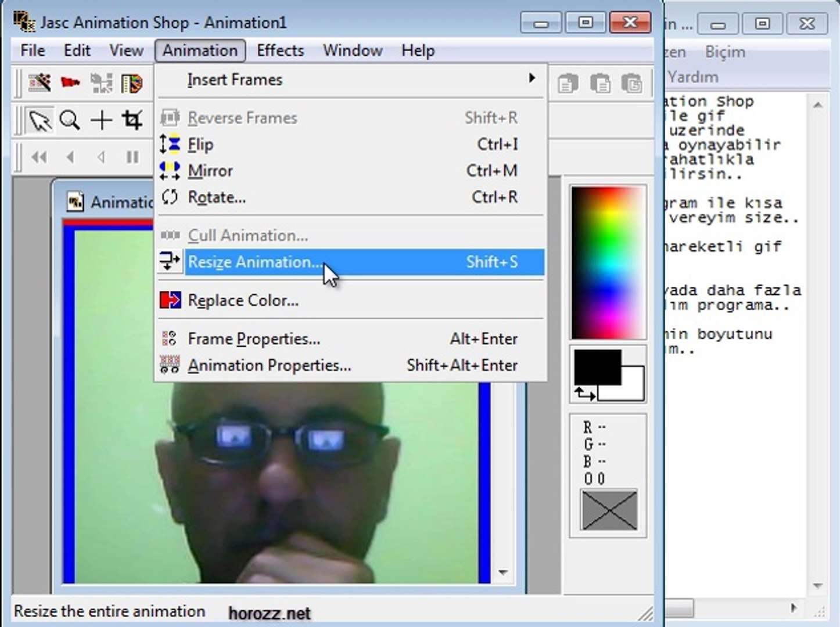840x627 pixels.
Task: Open the colorful Browse icon in toolbar
Action: click(x=132, y=83)
